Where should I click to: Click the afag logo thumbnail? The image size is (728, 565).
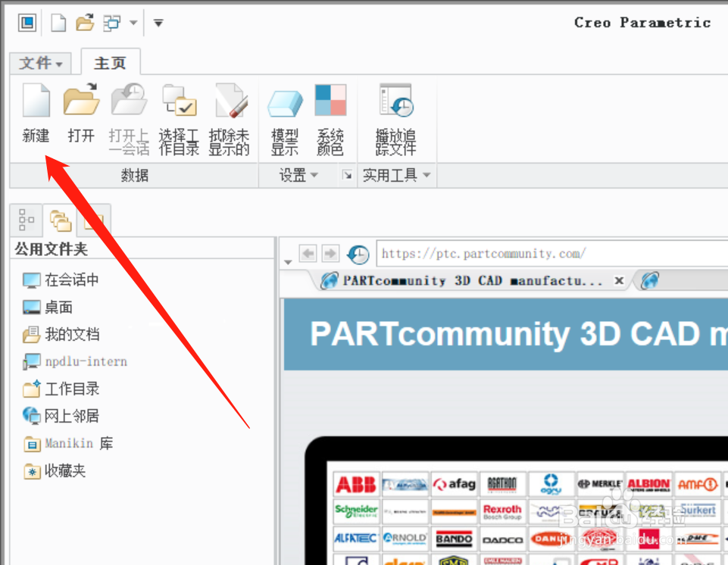pyautogui.click(x=454, y=484)
